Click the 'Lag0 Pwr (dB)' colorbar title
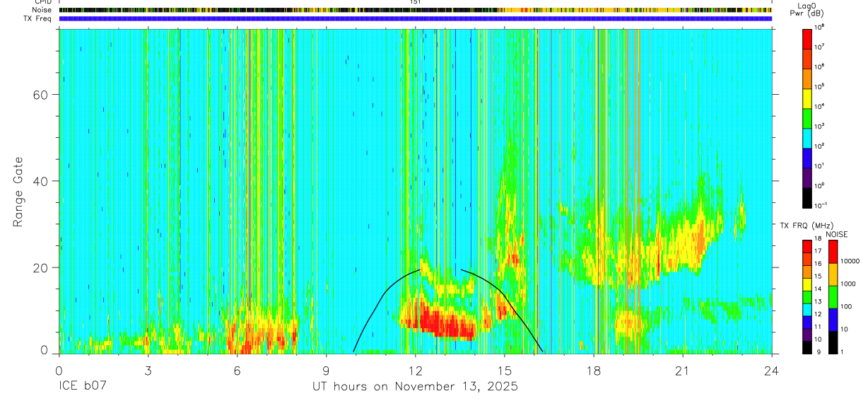868x401 pixels. pyautogui.click(x=807, y=9)
